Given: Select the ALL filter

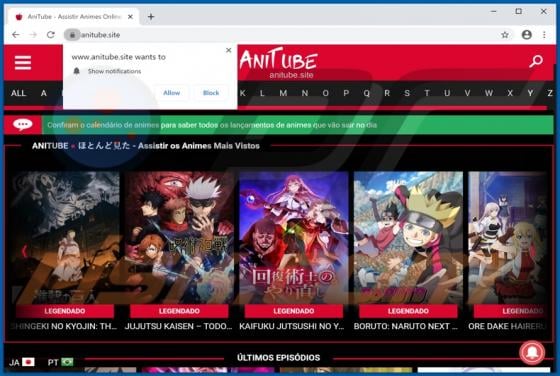Looking at the screenshot, I should pos(19,93).
